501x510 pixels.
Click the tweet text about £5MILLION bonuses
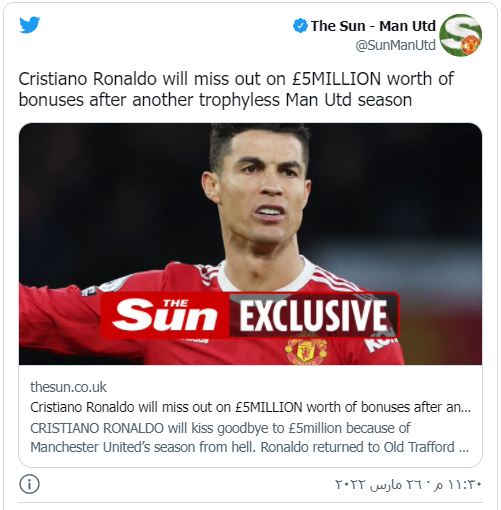coord(236,89)
